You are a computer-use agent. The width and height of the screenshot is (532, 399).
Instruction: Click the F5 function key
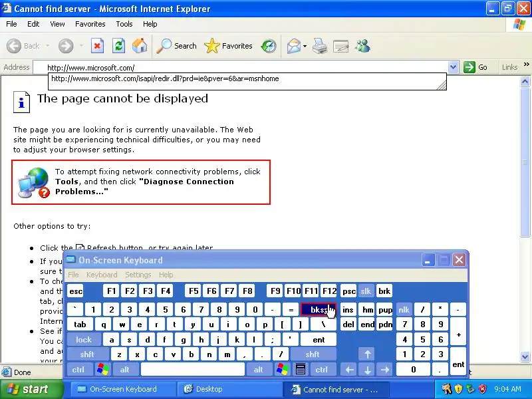click(x=194, y=291)
